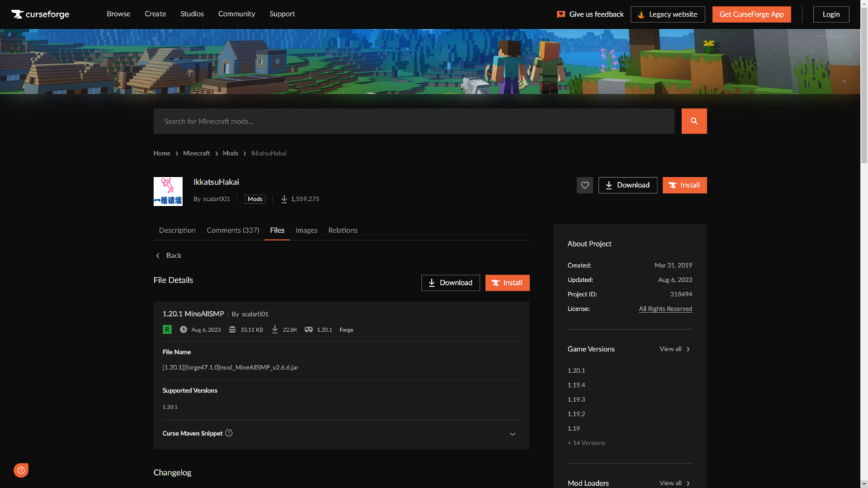Expand the Curse Maven Snippet section
Screen dimensions: 868x488
[x=512, y=434]
